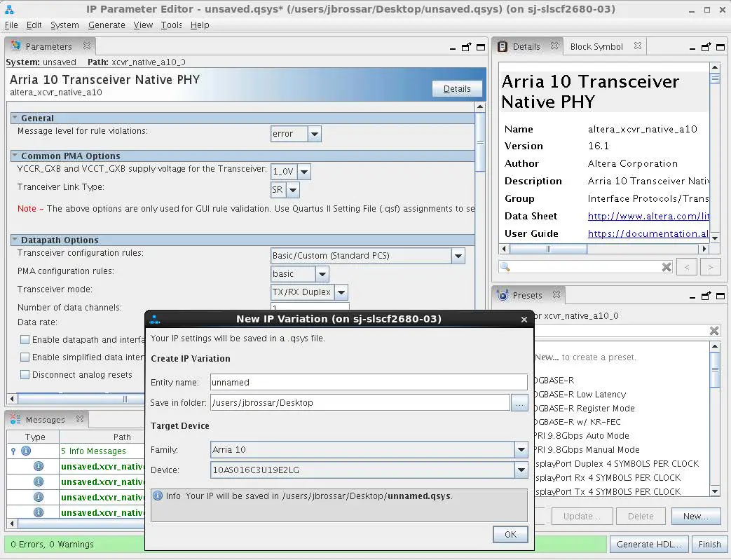
Task: Open the User Guide documentation link
Action: pyautogui.click(x=648, y=233)
